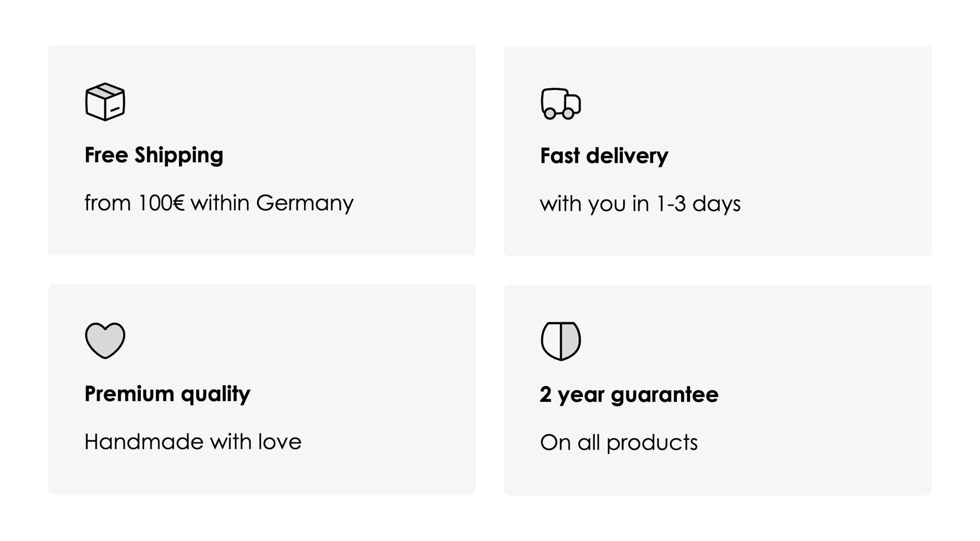Click the package box icon
Image resolution: width=980 pixels, height=541 pixels.
pos(105,102)
